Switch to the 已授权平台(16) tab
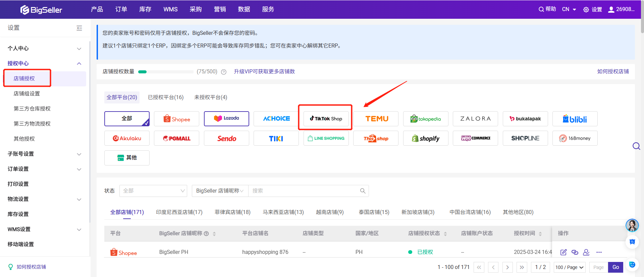The image size is (644, 277). click(166, 97)
